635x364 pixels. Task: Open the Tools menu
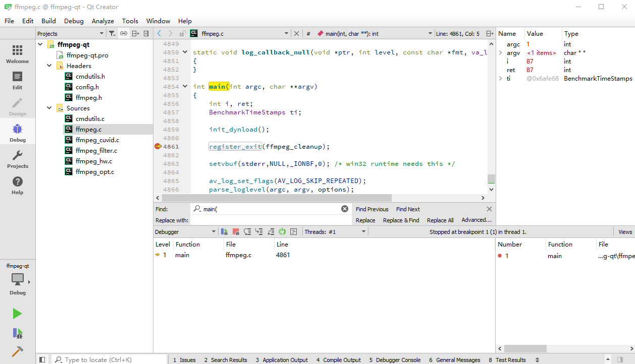[x=130, y=21]
